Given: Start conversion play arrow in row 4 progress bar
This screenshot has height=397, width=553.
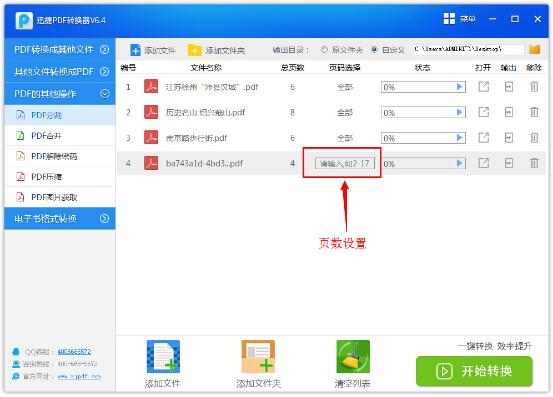Looking at the screenshot, I should tap(459, 163).
